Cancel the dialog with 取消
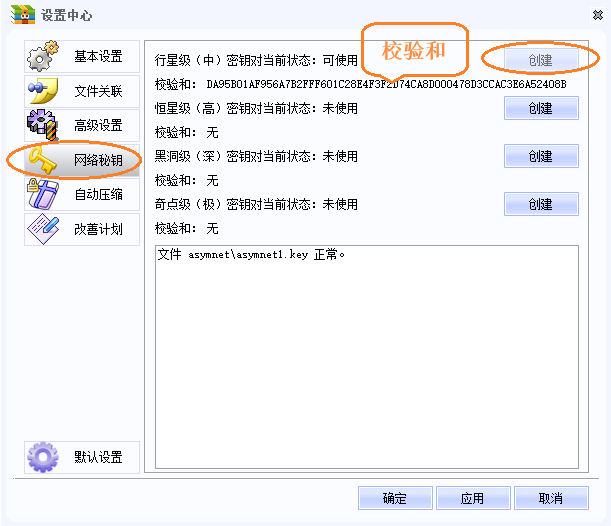 point(550,498)
